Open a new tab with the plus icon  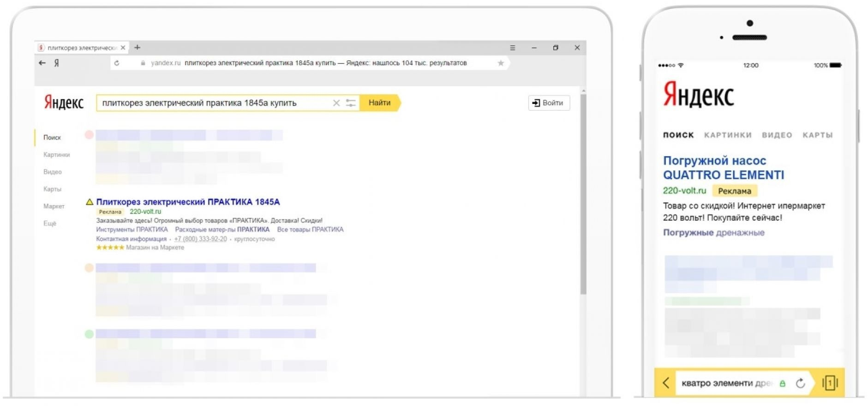coord(137,47)
